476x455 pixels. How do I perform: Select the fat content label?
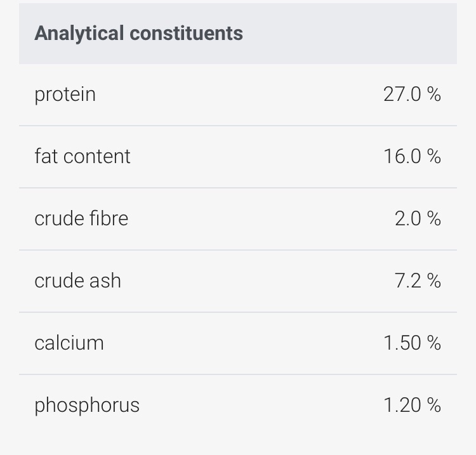83,156
